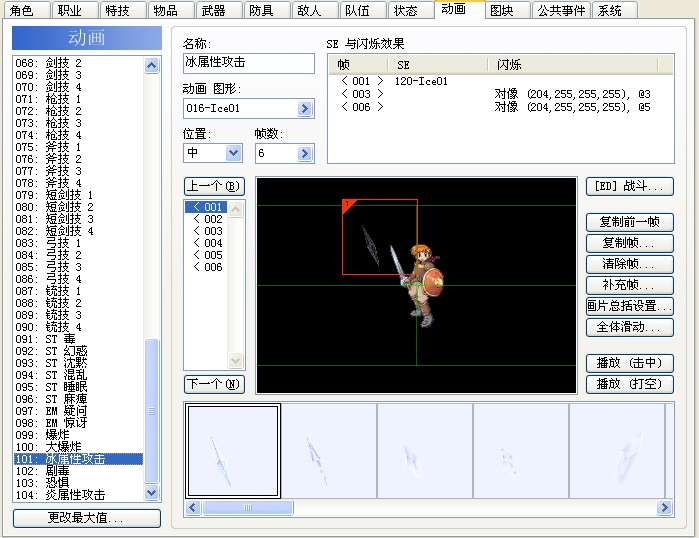
Task: Select frame 006 in the frame list
Action: [208, 267]
